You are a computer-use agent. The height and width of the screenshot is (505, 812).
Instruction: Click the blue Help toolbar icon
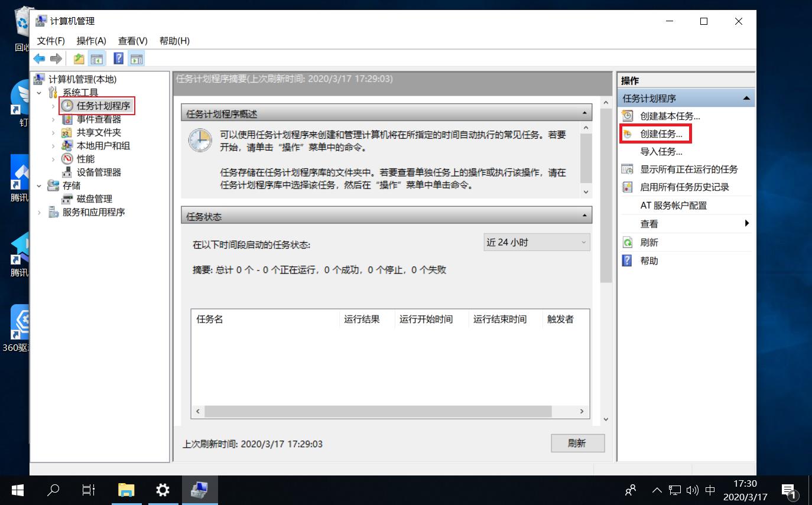(119, 58)
